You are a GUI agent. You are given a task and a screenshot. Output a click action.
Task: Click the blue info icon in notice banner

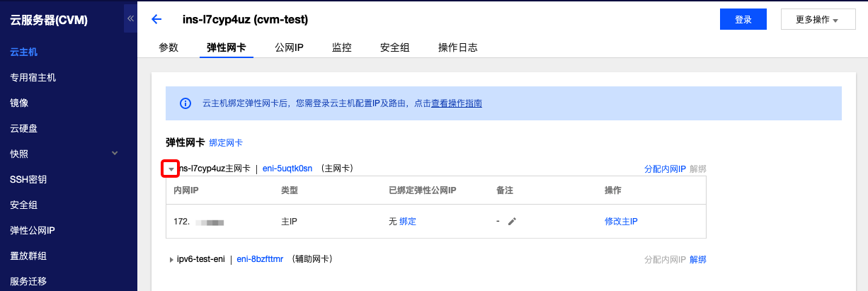pos(185,103)
